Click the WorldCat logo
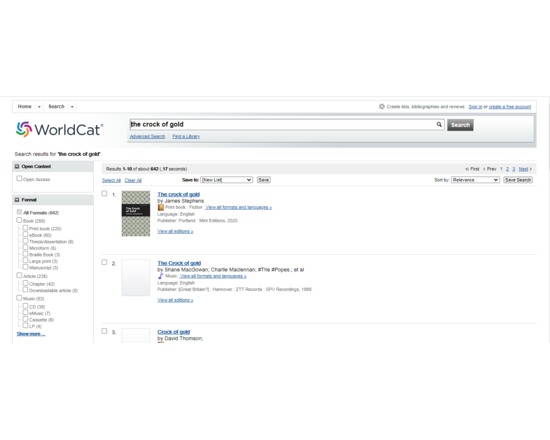This screenshot has height=440, width=550. [x=59, y=129]
